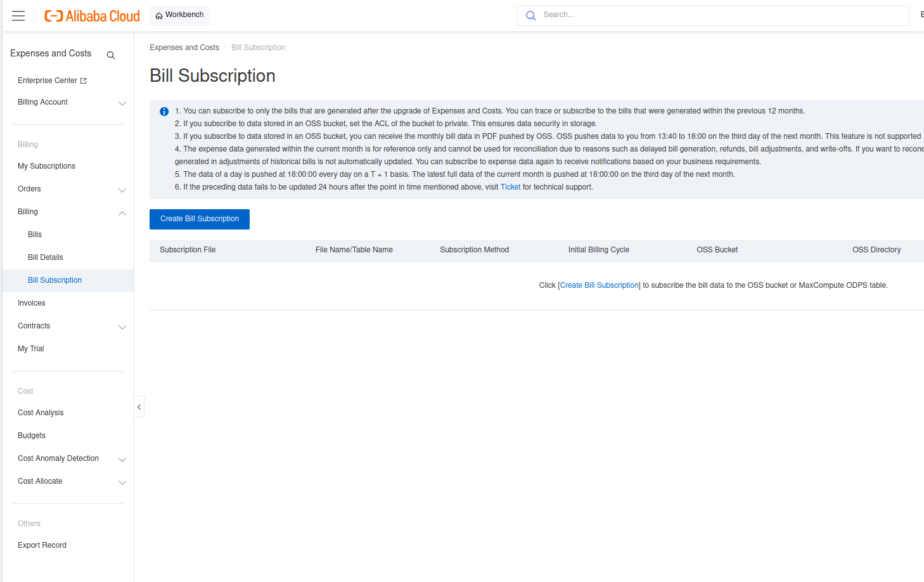This screenshot has height=582, width=924.
Task: Click the Initial Billing Cycle column header
Action: pyautogui.click(x=599, y=250)
